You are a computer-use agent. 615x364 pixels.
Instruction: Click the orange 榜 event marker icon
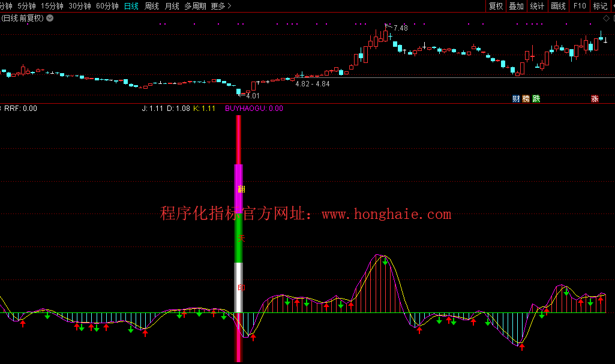coord(526,99)
